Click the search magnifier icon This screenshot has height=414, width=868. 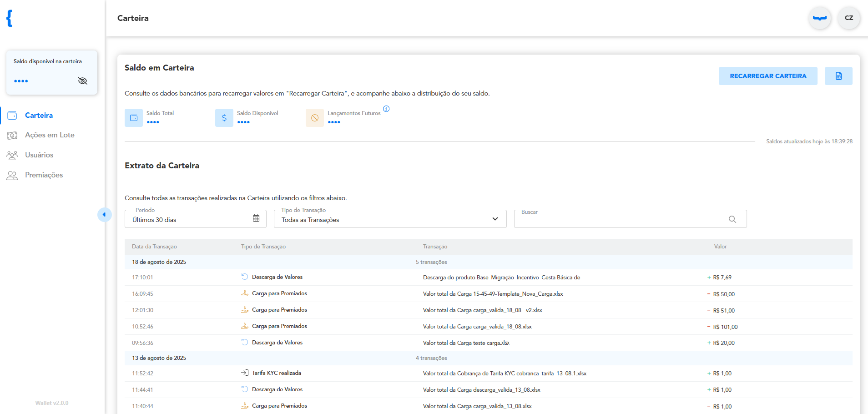coord(732,219)
